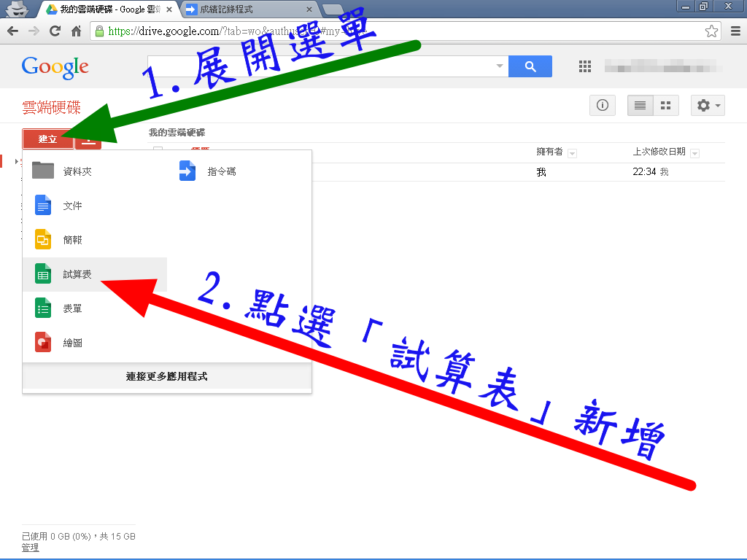Click the upload button next to 建立
747x560 pixels.
click(88, 141)
